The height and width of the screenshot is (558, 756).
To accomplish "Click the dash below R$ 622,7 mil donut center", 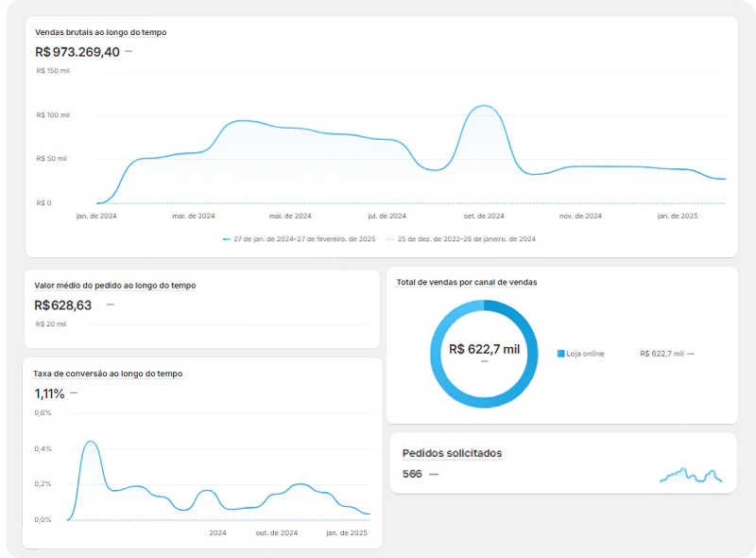I will 483,361.
